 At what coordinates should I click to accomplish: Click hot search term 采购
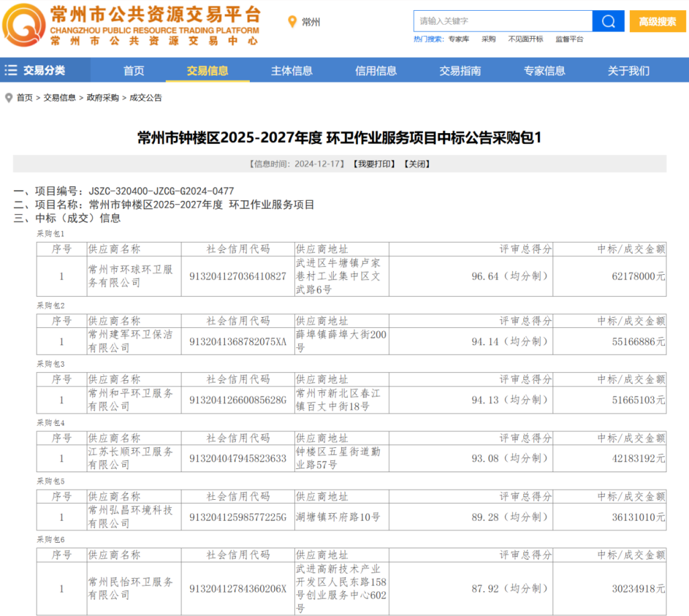pos(488,39)
